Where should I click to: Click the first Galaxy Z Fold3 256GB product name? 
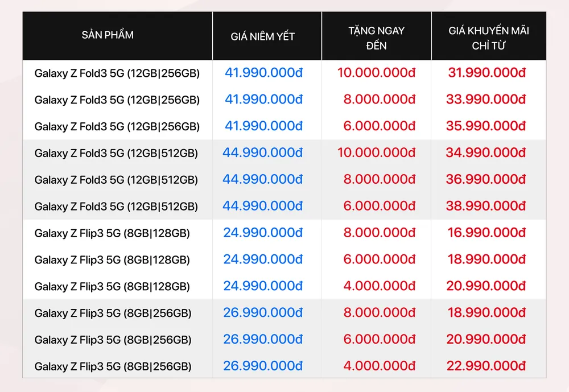pyautogui.click(x=117, y=73)
